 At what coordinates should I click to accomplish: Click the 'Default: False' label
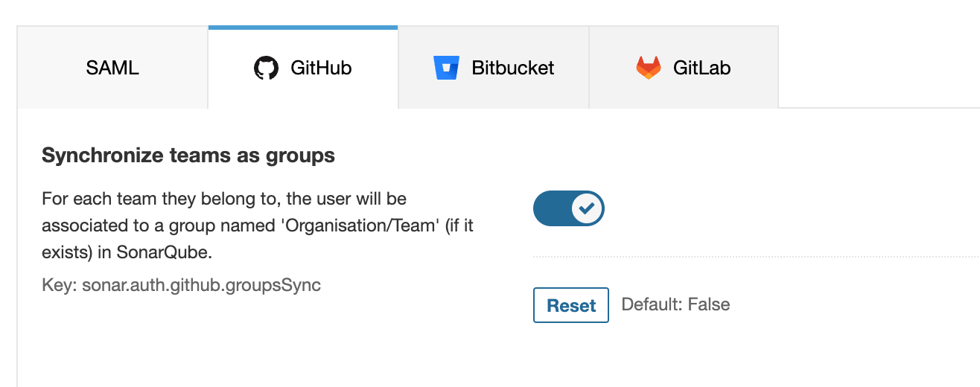tap(675, 304)
